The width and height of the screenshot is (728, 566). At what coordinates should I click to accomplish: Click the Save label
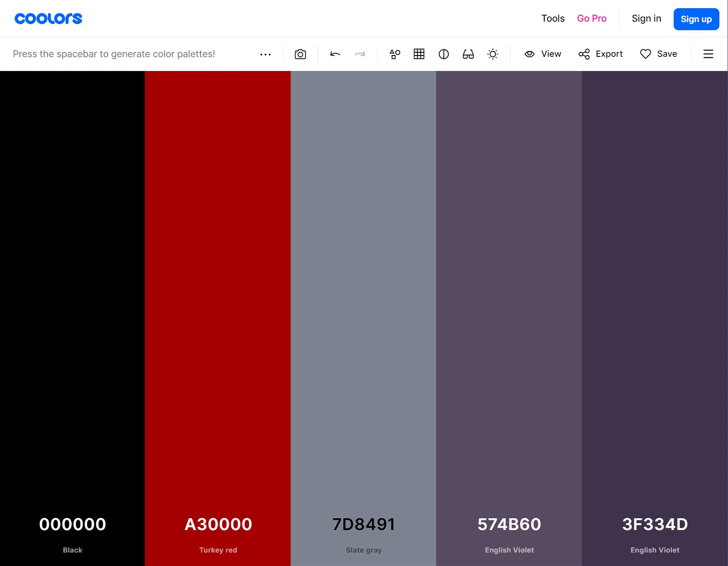[x=667, y=54]
